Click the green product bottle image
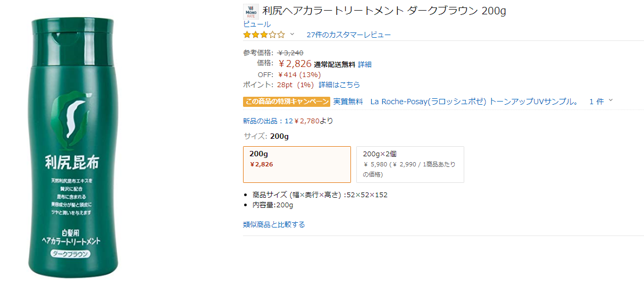Viewport: 644px width, 286px height. (x=73, y=149)
